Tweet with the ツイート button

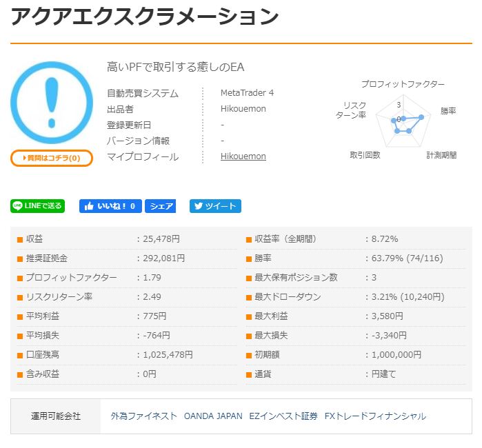click(x=215, y=206)
